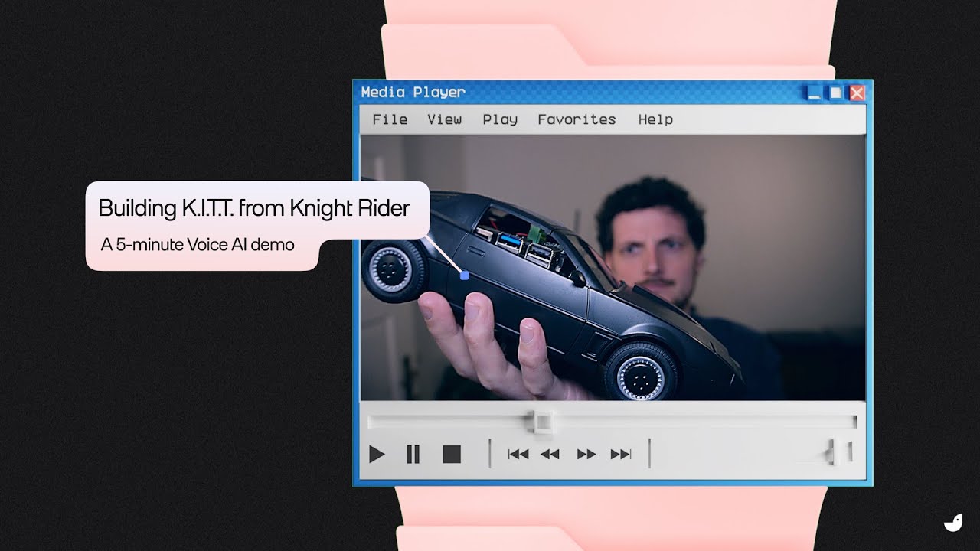Screen dimensions: 980x551
Task: Pause playback with the pause button
Action: pyautogui.click(x=413, y=455)
